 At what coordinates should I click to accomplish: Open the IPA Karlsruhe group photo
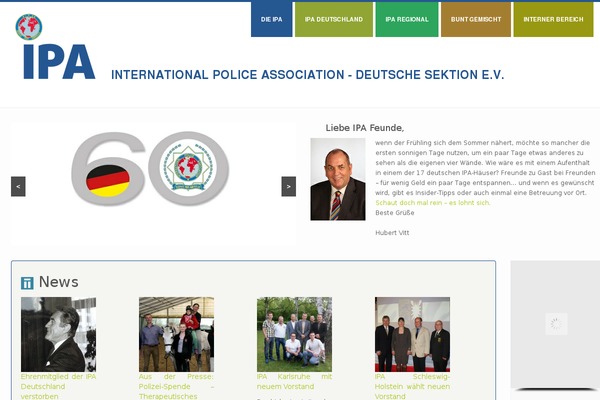click(x=294, y=334)
